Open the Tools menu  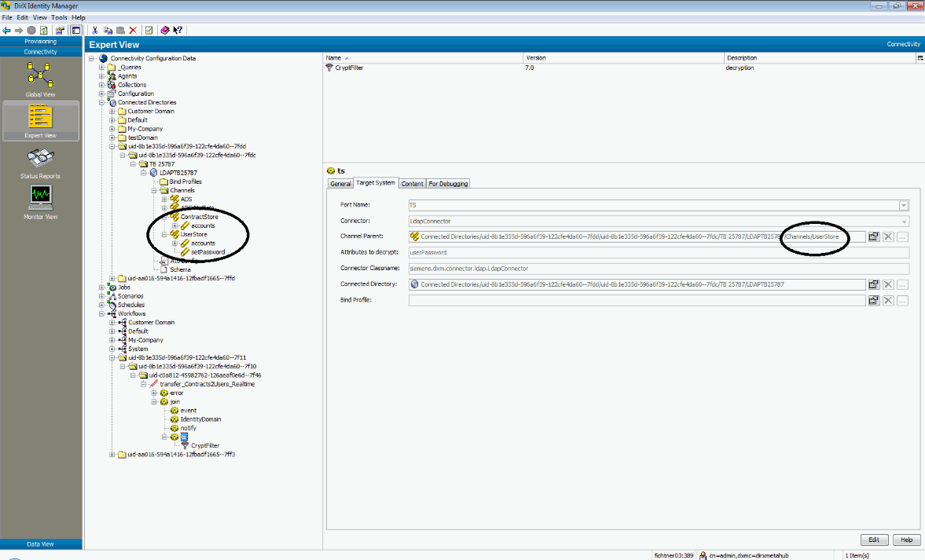point(58,16)
